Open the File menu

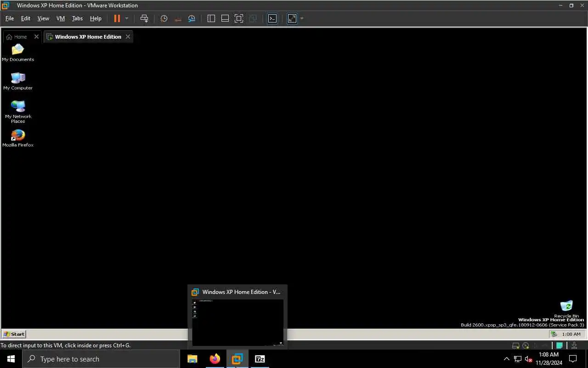pos(10,18)
